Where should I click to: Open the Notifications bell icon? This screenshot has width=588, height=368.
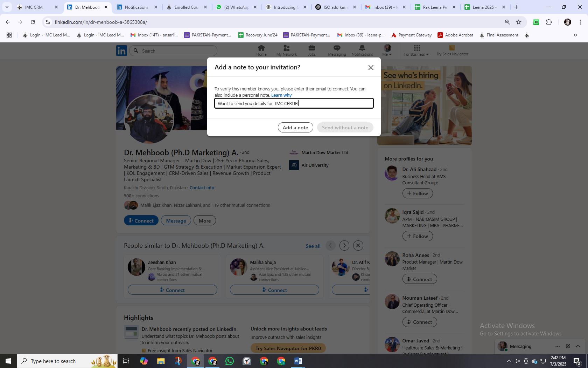coord(362,50)
